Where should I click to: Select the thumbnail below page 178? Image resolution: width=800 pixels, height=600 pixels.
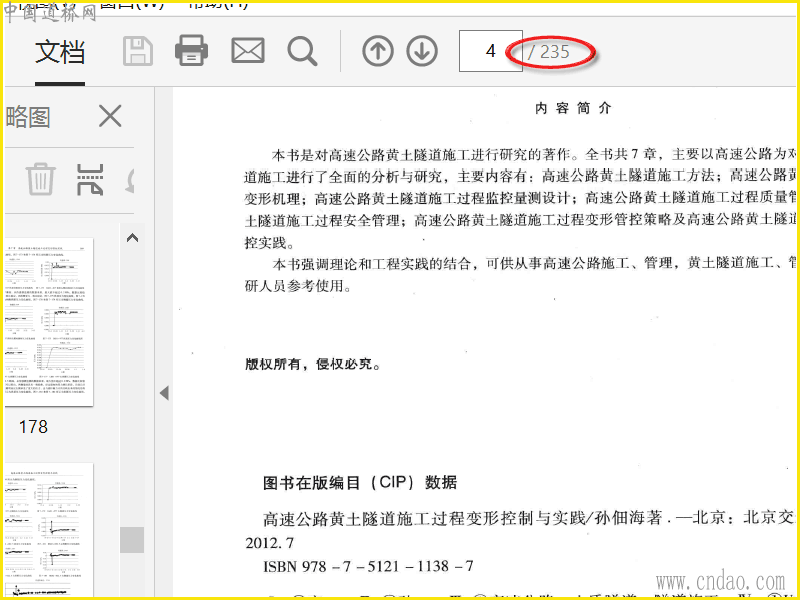click(x=49, y=530)
